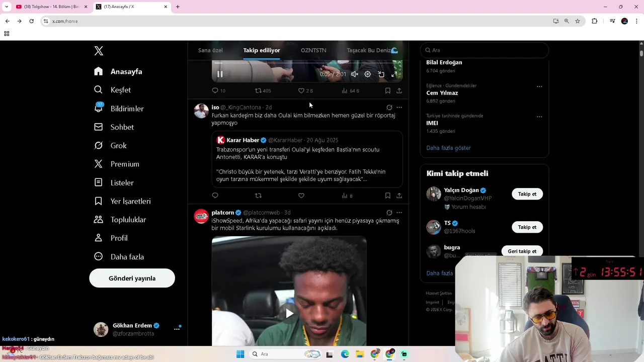Expand the video to fullscreen
The width and height of the screenshot is (644, 362).
394,74
